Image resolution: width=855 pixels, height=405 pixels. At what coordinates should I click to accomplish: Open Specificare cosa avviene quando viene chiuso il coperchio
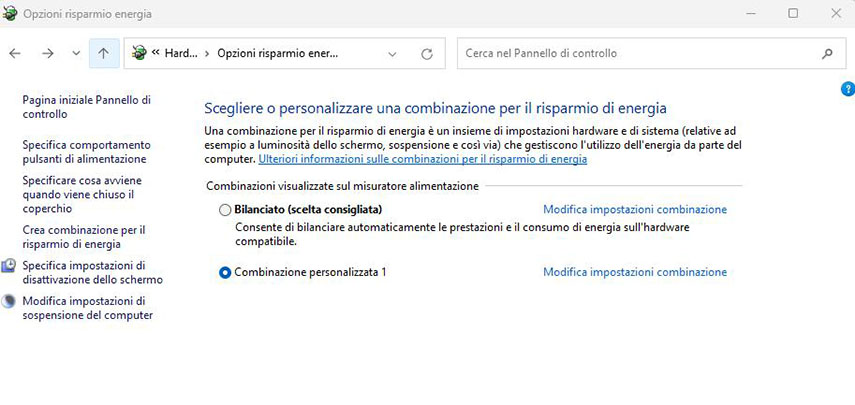pos(82,195)
